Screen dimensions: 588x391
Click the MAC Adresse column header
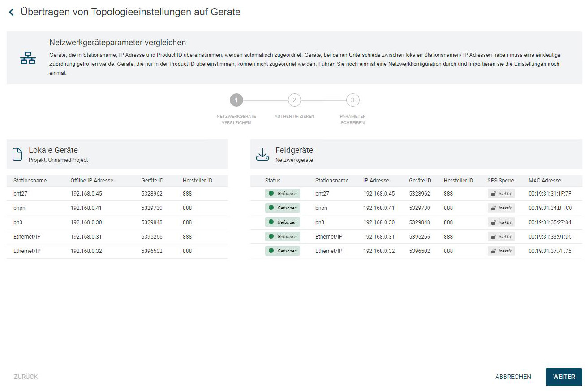point(545,181)
